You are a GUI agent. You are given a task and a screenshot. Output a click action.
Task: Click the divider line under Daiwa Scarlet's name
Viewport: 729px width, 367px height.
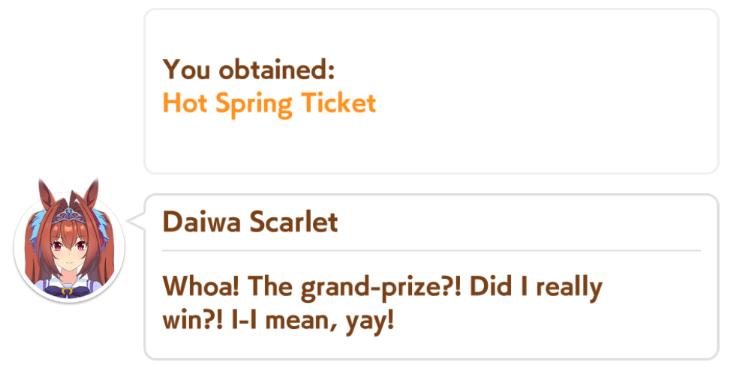tap(431, 250)
